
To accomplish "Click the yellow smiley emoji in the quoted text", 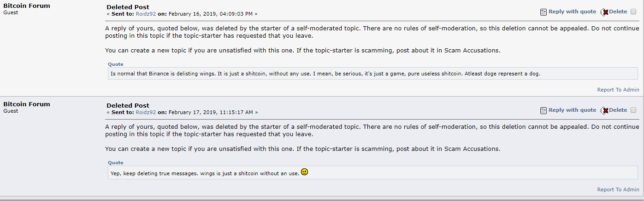I will tap(304, 172).
